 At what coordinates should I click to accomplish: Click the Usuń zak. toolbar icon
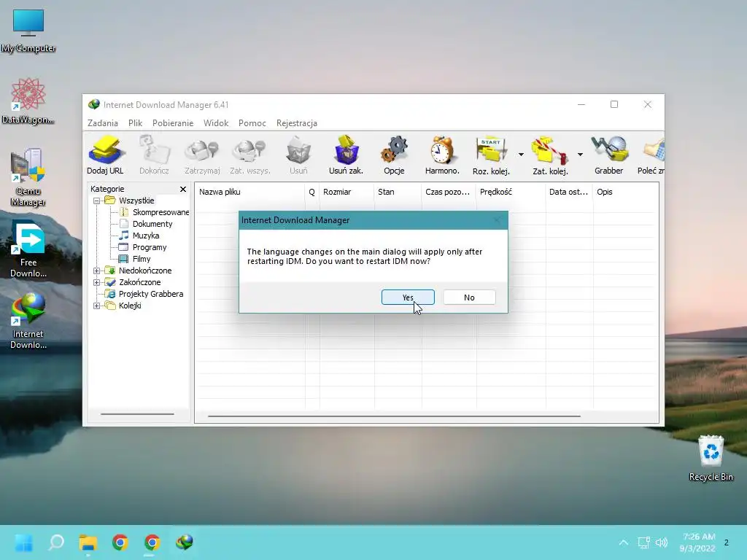(346, 155)
